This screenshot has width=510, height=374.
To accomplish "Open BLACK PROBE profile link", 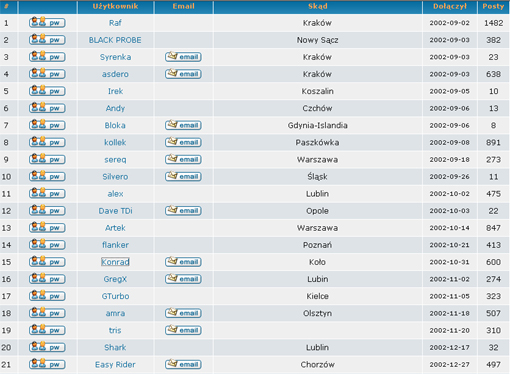I will (x=115, y=40).
